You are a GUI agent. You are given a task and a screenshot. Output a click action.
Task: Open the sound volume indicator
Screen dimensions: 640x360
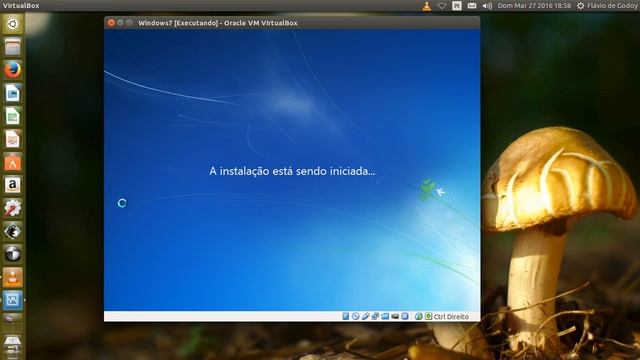[x=487, y=6]
